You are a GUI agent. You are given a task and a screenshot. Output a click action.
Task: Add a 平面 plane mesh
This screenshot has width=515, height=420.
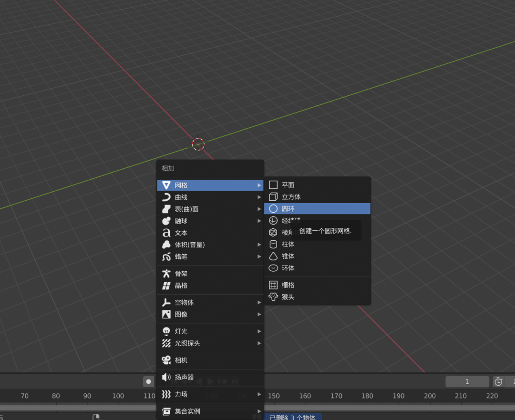point(317,185)
